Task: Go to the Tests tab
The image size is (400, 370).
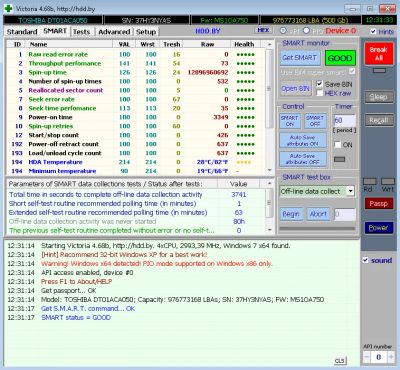Action: (x=81, y=32)
